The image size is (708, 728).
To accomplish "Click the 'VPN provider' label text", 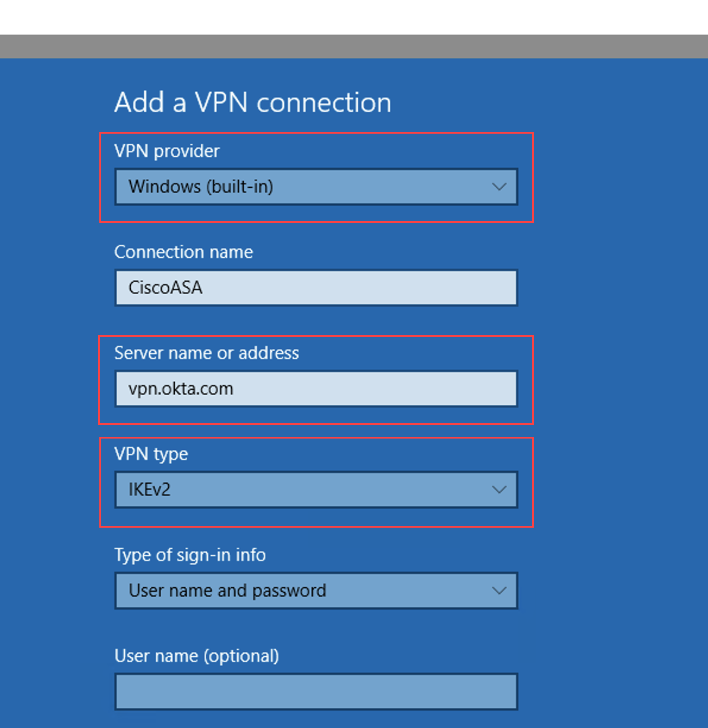I will tap(167, 151).
